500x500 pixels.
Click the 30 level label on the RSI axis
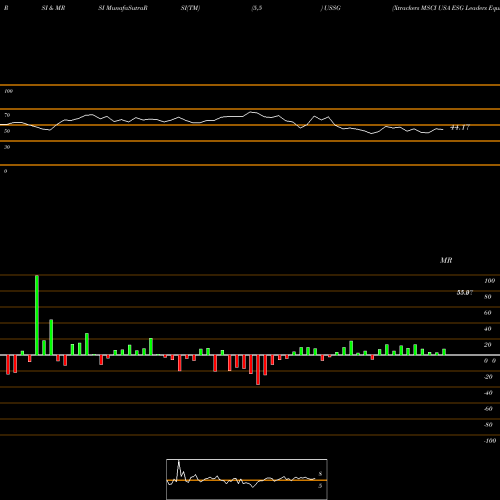7,147
